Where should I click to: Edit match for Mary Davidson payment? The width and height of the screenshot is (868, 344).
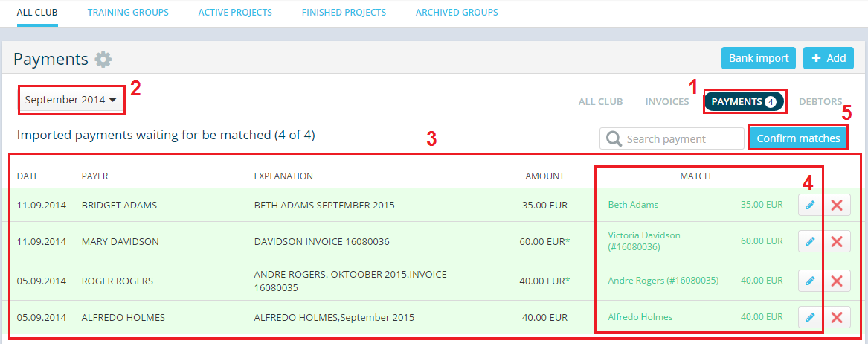click(x=810, y=241)
